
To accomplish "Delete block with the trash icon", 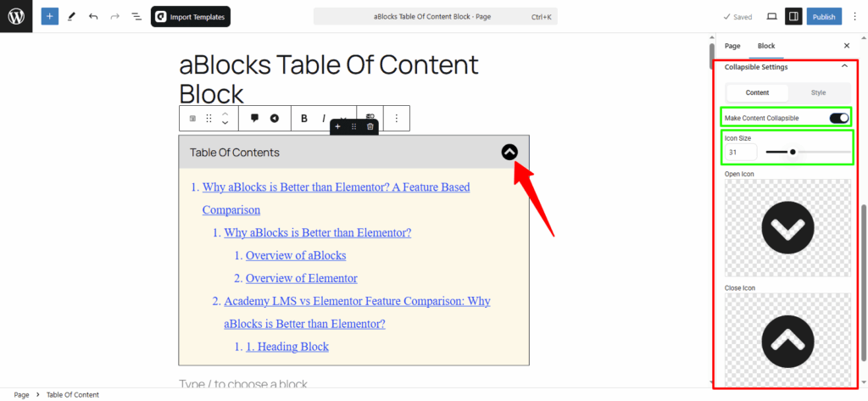I will pyautogui.click(x=370, y=127).
